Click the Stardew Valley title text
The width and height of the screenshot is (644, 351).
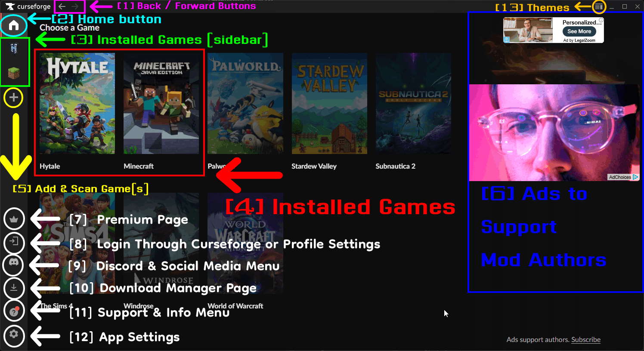click(x=314, y=166)
